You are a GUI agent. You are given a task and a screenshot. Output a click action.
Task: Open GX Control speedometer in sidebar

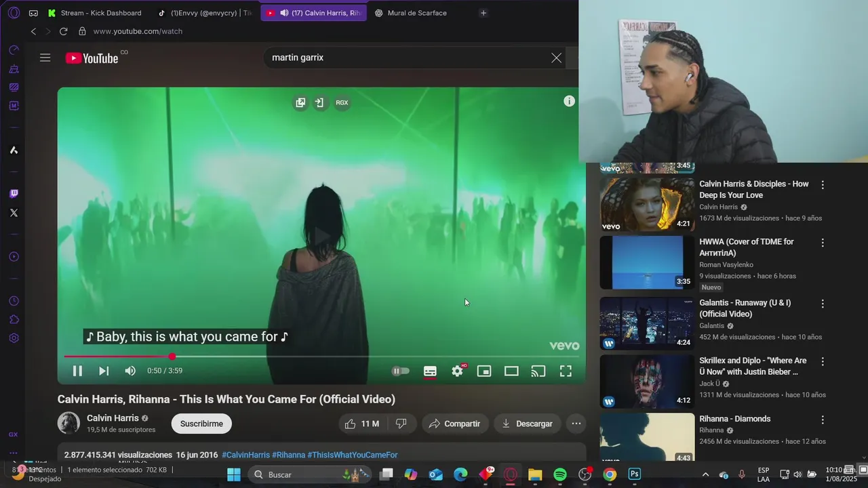pyautogui.click(x=14, y=50)
